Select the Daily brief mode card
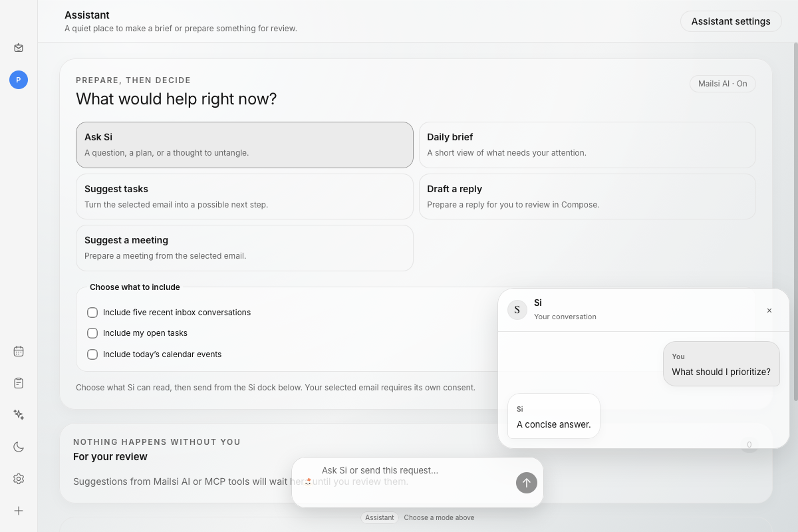Image resolution: width=798 pixels, height=532 pixels. [x=587, y=145]
